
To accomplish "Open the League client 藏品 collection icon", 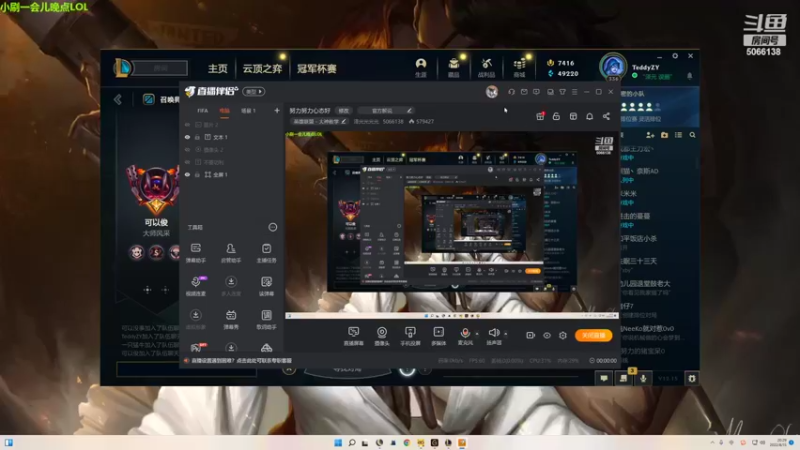I will 454,68.
